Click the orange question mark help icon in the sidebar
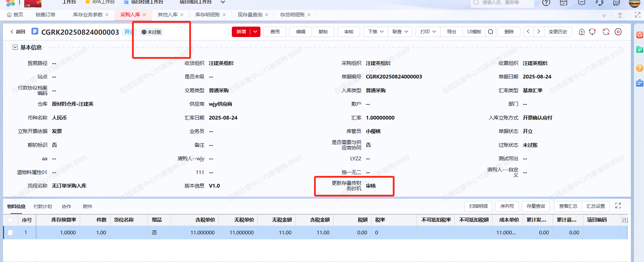The height and width of the screenshot is (262, 644). coord(639,68)
